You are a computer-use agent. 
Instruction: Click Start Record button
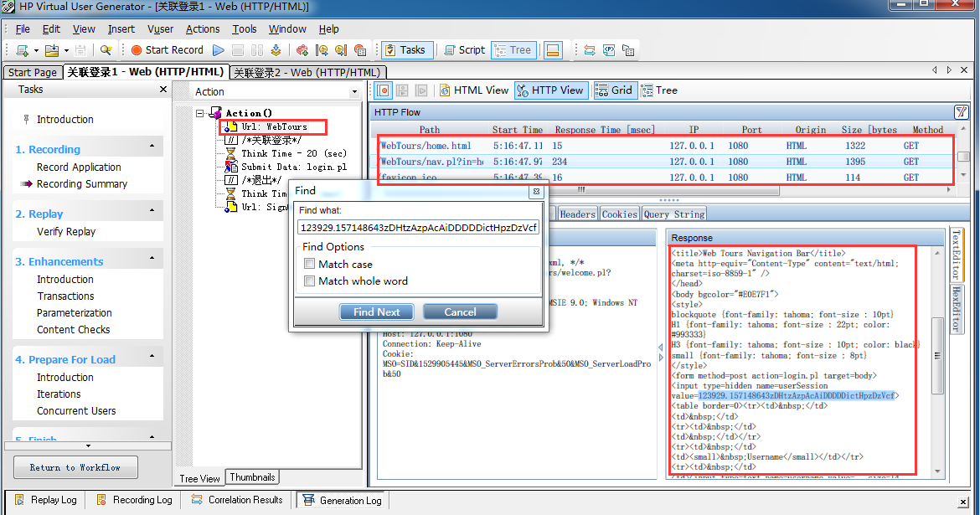coord(167,50)
